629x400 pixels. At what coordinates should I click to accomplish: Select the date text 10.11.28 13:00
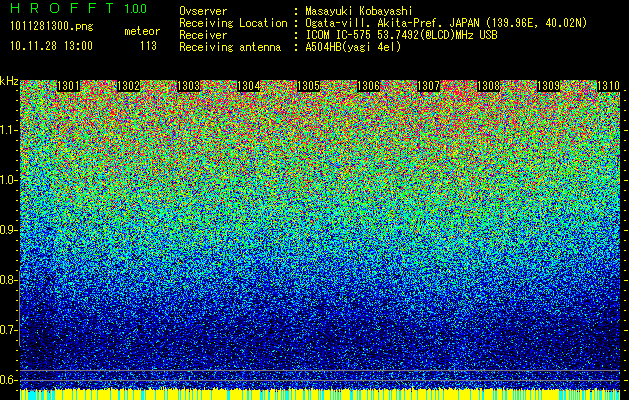51,46
